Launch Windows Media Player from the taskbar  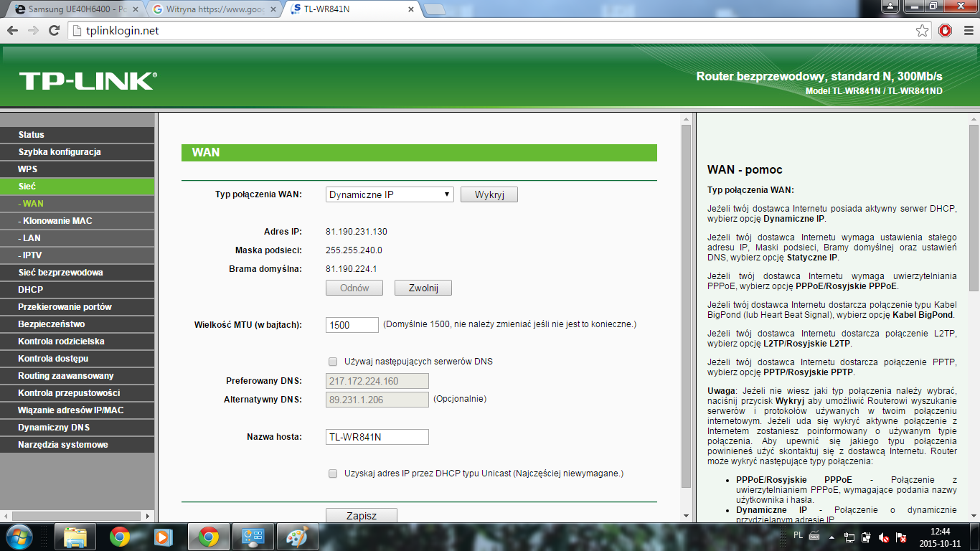pos(164,537)
